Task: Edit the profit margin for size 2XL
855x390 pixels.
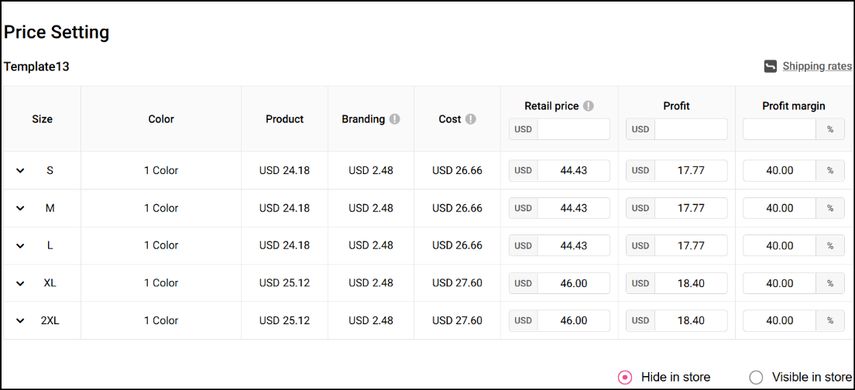Action: click(780, 321)
